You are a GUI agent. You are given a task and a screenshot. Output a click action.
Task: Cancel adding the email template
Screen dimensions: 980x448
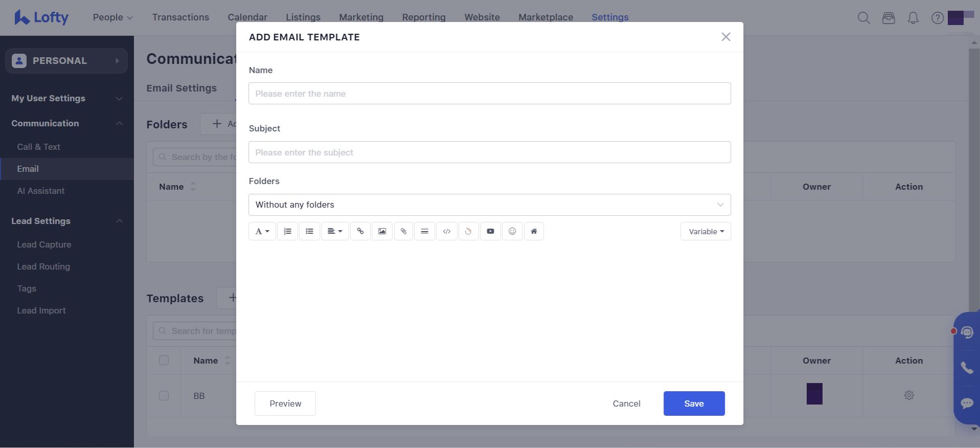(627, 404)
